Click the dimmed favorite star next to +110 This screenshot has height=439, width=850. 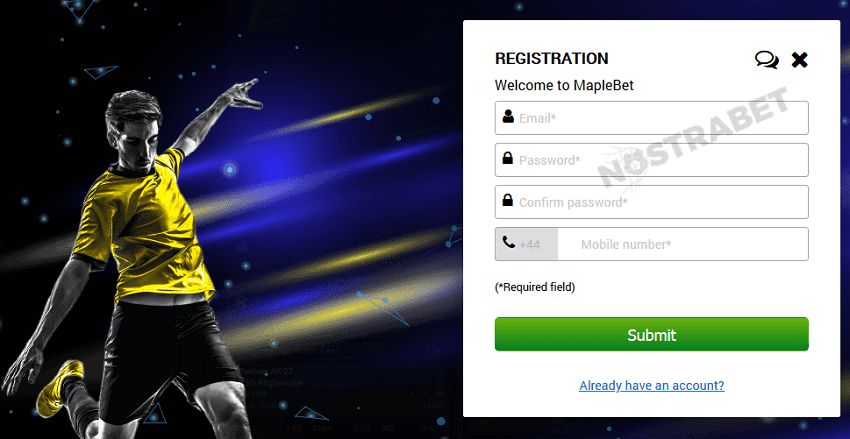(x=440, y=392)
